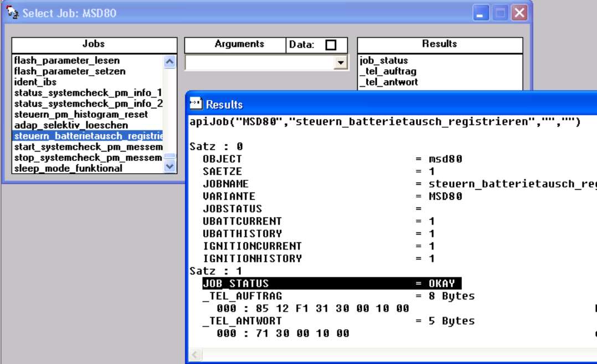
Task: Select job stop_systemcheck_pm_messem
Action: (x=88, y=158)
